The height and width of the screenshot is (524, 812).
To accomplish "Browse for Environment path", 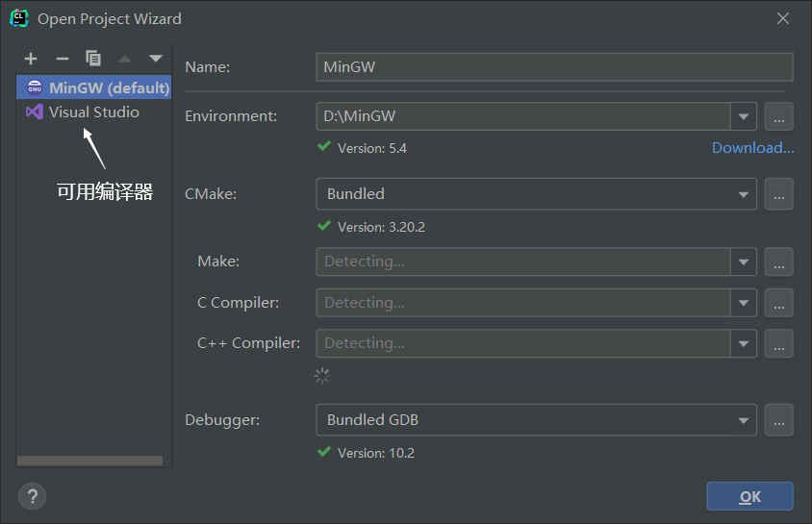I will (779, 116).
